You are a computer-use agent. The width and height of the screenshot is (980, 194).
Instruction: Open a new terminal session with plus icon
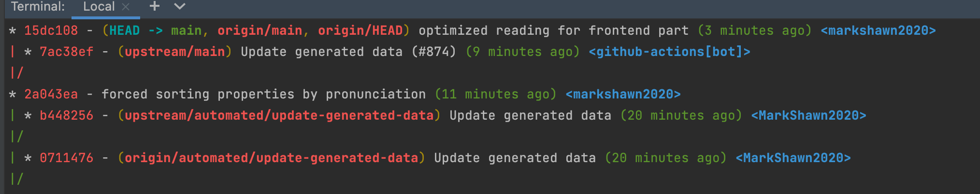click(155, 6)
